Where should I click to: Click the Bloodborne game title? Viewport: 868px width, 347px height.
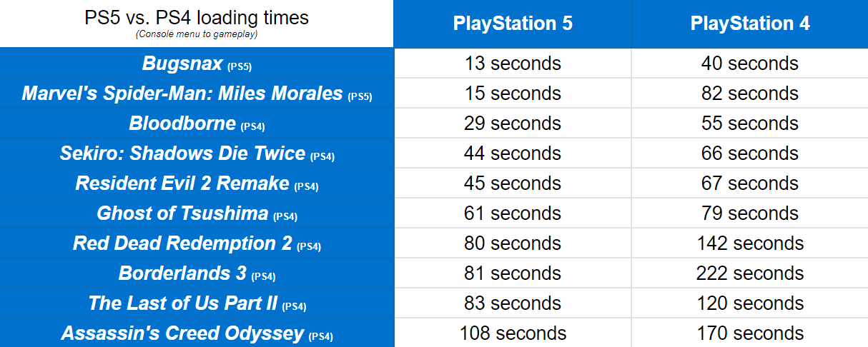click(182, 124)
